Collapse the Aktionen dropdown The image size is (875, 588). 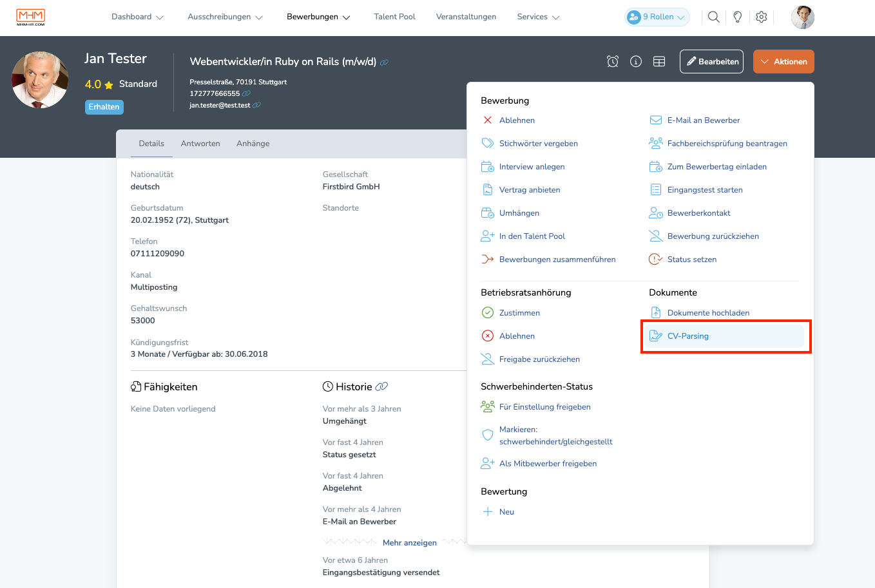point(784,62)
